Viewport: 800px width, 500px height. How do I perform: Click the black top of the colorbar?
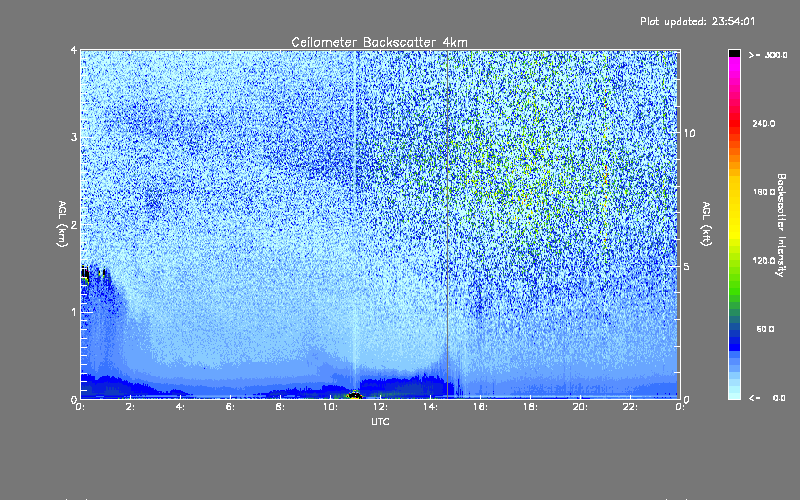pyautogui.click(x=734, y=53)
